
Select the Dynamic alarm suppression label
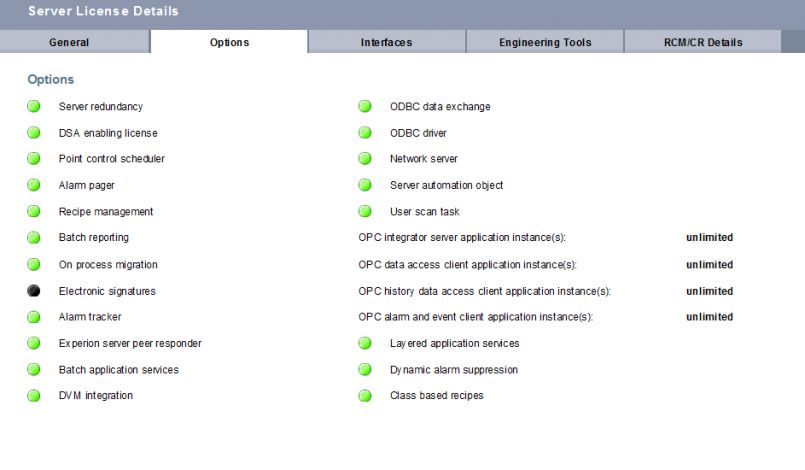pyautogui.click(x=454, y=369)
